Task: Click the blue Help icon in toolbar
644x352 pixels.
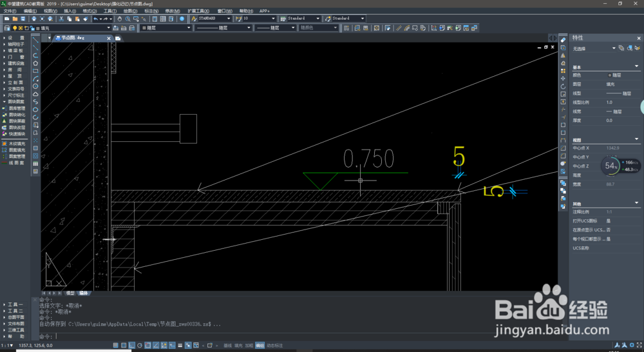Action: pos(182,19)
